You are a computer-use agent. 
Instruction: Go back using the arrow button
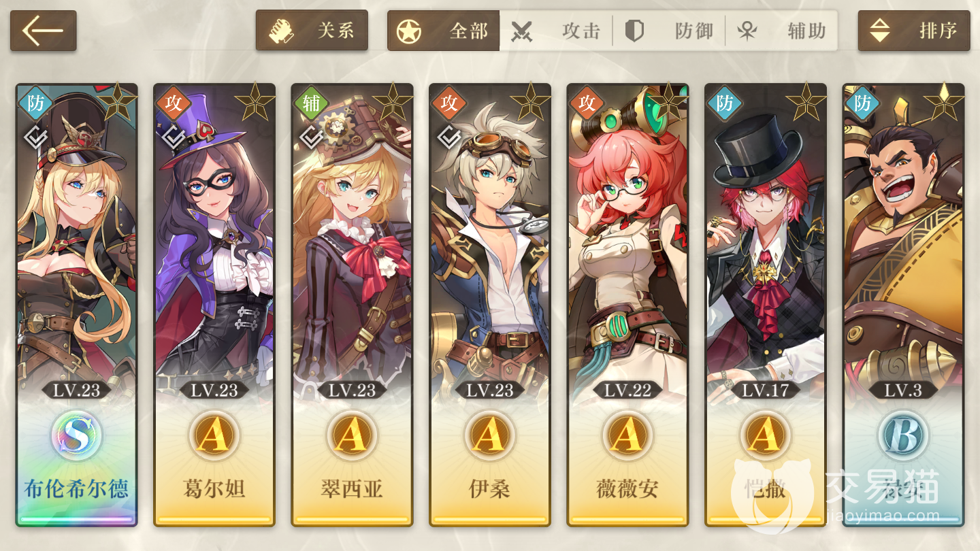(43, 31)
